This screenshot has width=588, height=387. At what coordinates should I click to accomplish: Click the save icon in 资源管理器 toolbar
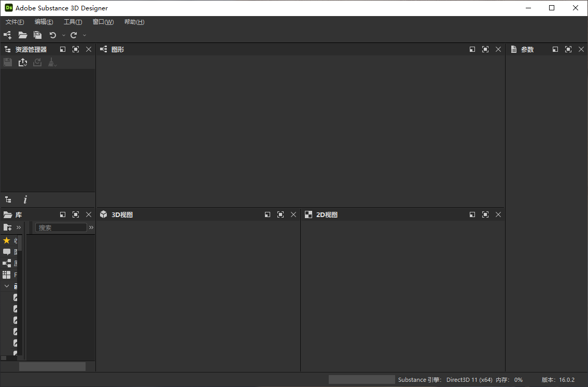[x=7, y=62]
